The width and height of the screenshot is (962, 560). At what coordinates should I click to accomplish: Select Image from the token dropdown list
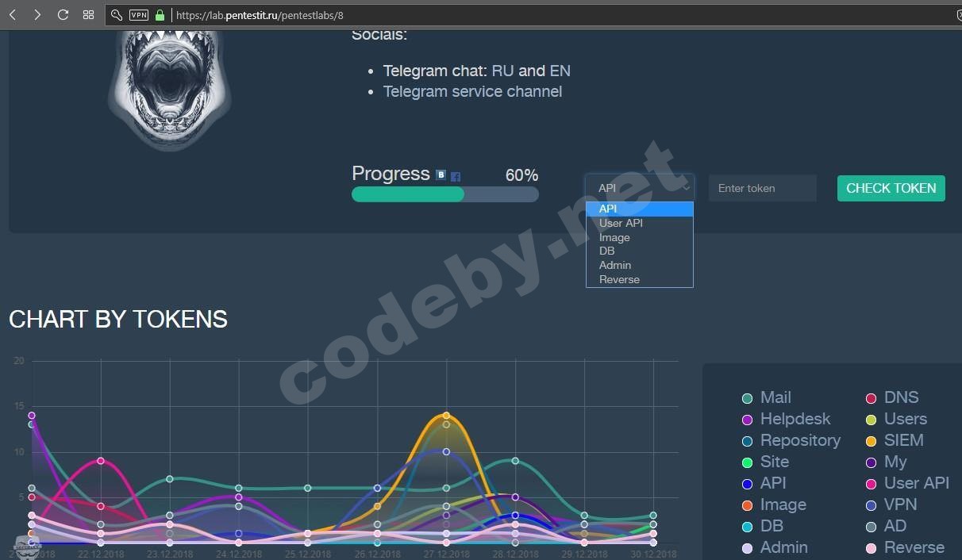pos(614,236)
